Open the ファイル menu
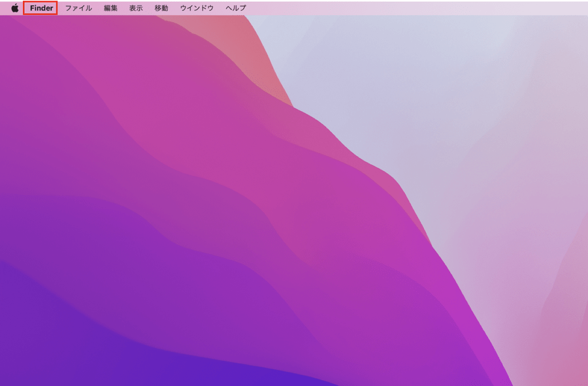588x386 pixels. 79,8
